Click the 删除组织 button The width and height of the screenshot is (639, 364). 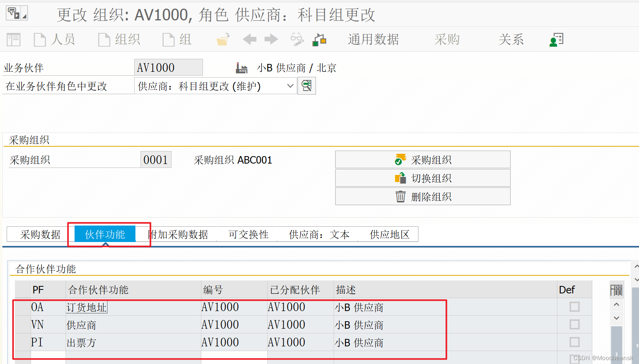pos(423,197)
